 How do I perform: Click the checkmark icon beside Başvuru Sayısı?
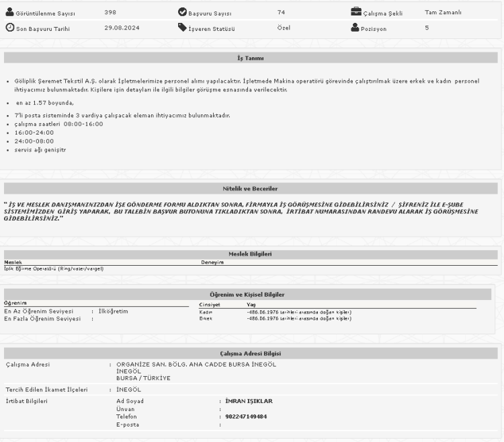182,12
